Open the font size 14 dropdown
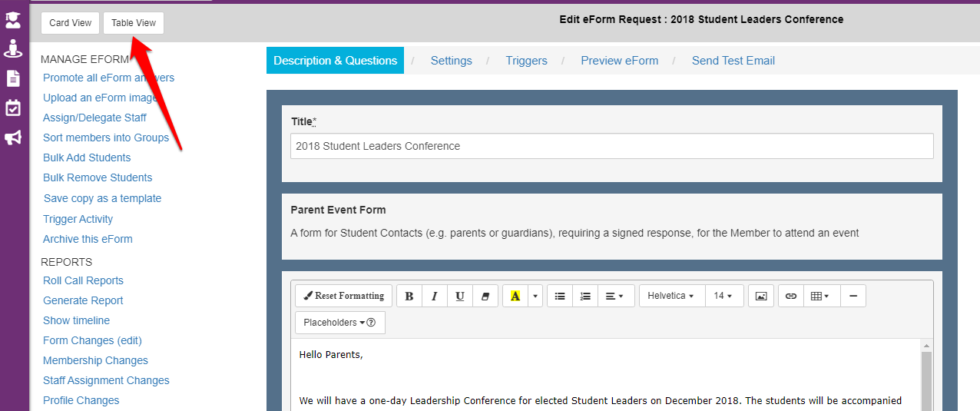Screen dimensions: 980x411 point(723,296)
